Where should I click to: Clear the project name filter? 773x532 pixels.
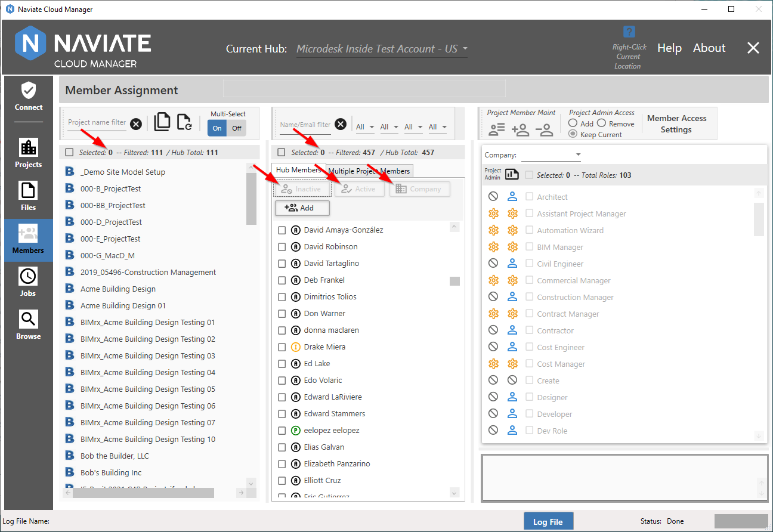pyautogui.click(x=136, y=124)
